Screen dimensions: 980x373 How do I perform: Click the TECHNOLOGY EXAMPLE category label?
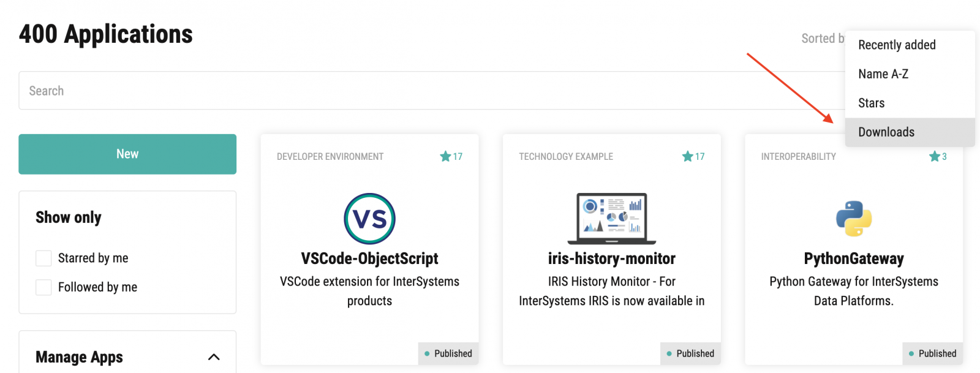[x=566, y=157]
